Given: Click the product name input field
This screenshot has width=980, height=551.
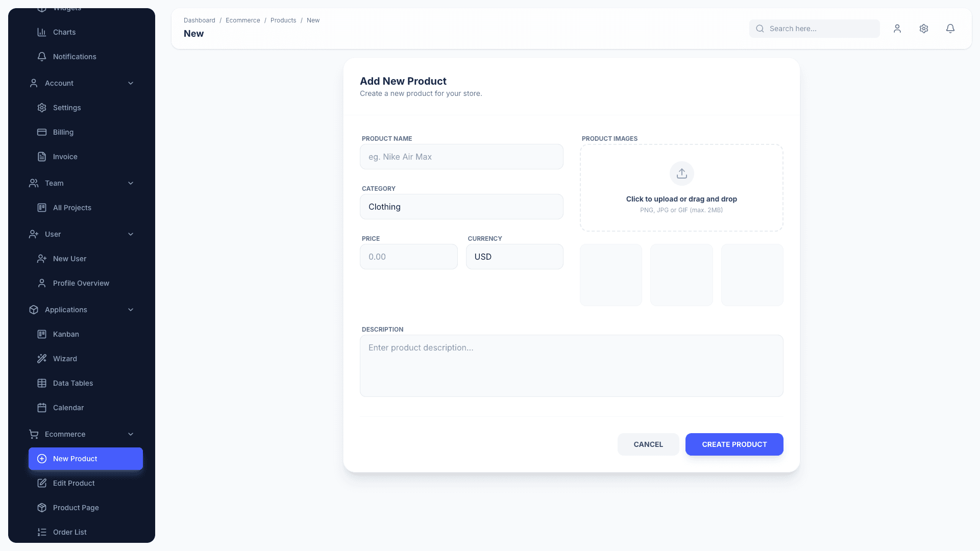Looking at the screenshot, I should point(461,157).
